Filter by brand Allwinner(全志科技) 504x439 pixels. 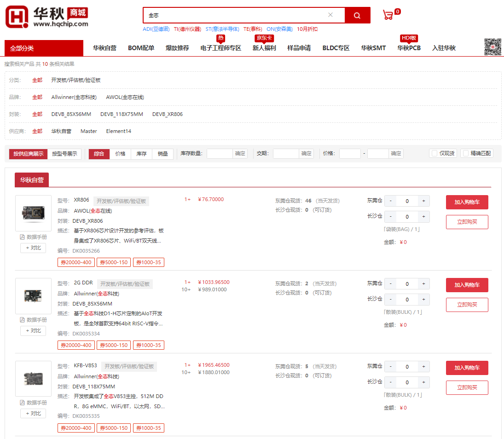coord(74,97)
